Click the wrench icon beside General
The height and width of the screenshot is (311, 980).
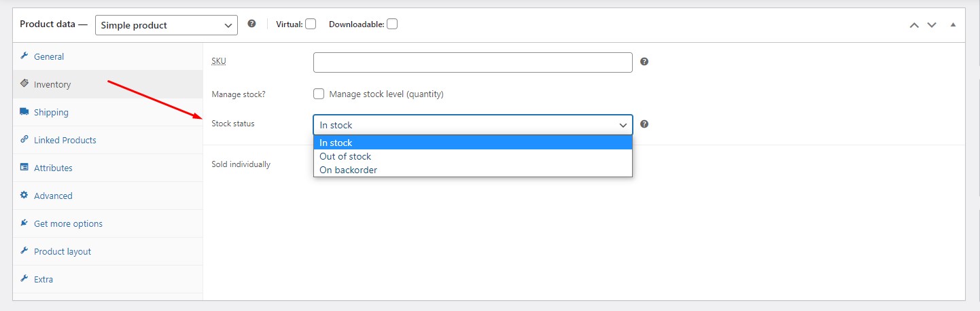click(24, 56)
